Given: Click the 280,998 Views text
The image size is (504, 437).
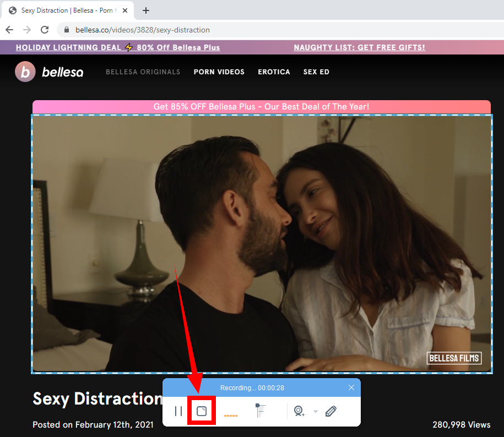Looking at the screenshot, I should 461,425.
